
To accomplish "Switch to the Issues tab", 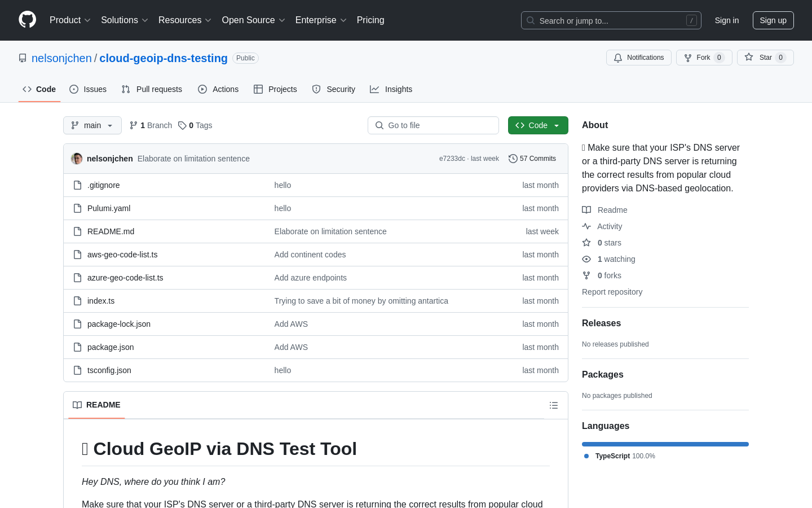I will coord(88,89).
